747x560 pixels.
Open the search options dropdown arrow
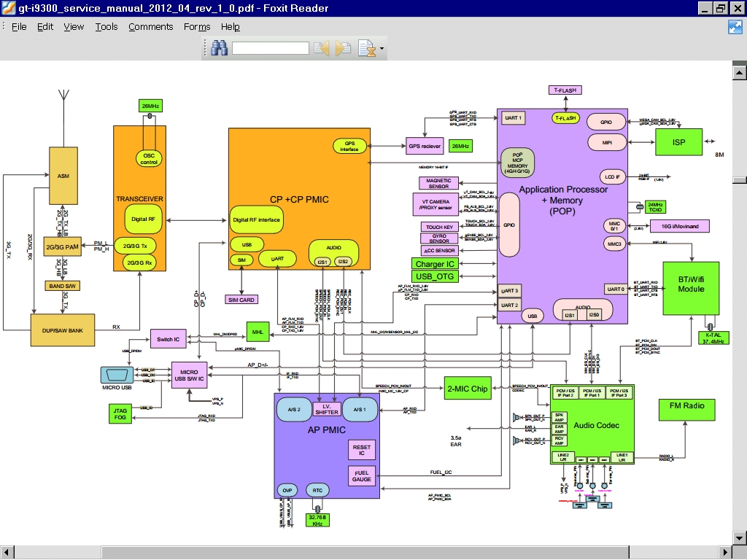coord(382,49)
